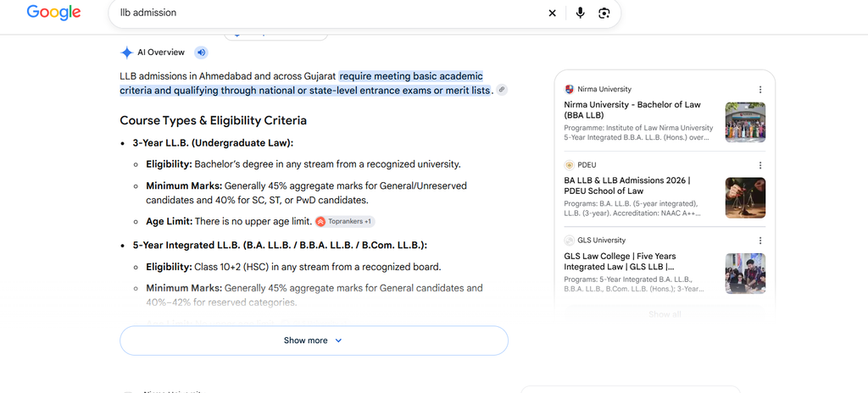Expand sources list with Show all
This screenshot has height=393, width=868.
point(665,314)
